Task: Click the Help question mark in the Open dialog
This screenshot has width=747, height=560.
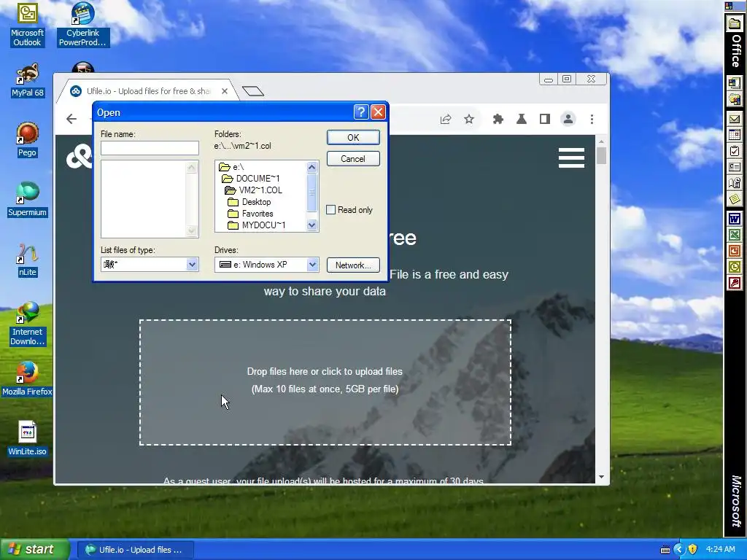Action: 361,112
